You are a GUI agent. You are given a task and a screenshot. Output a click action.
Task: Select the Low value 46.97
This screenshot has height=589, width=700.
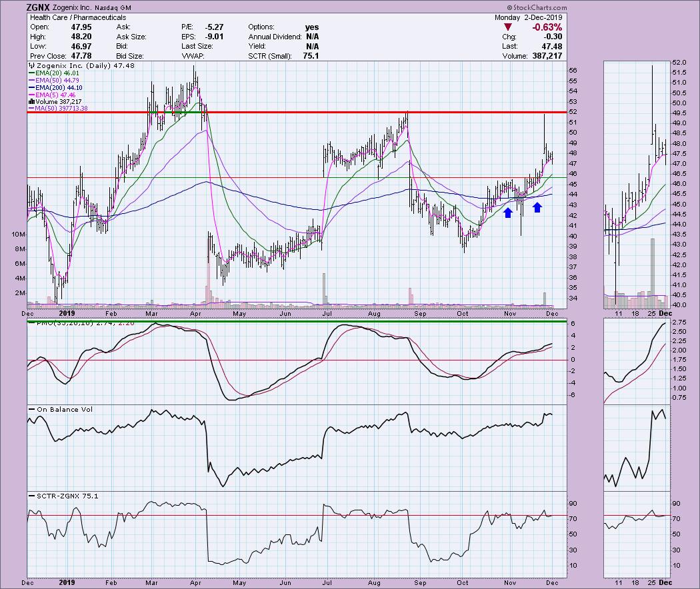pyautogui.click(x=81, y=47)
